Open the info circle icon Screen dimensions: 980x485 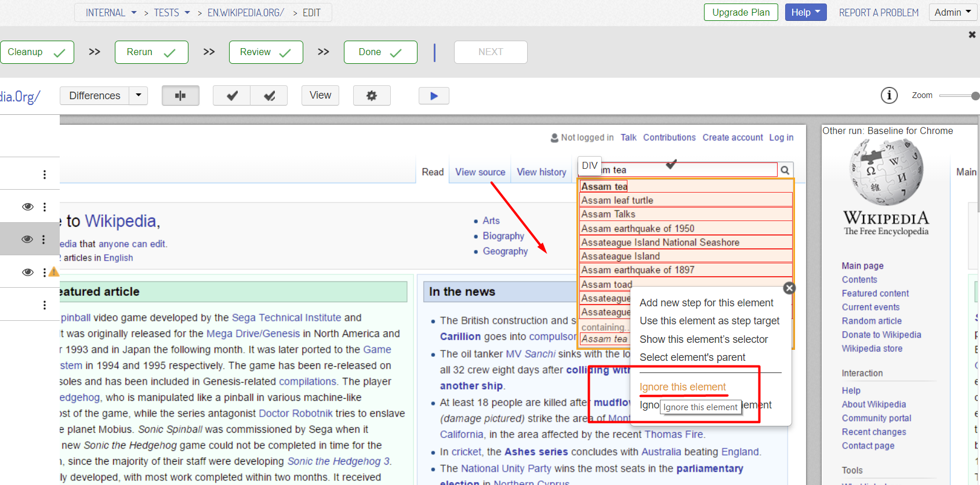pos(889,95)
